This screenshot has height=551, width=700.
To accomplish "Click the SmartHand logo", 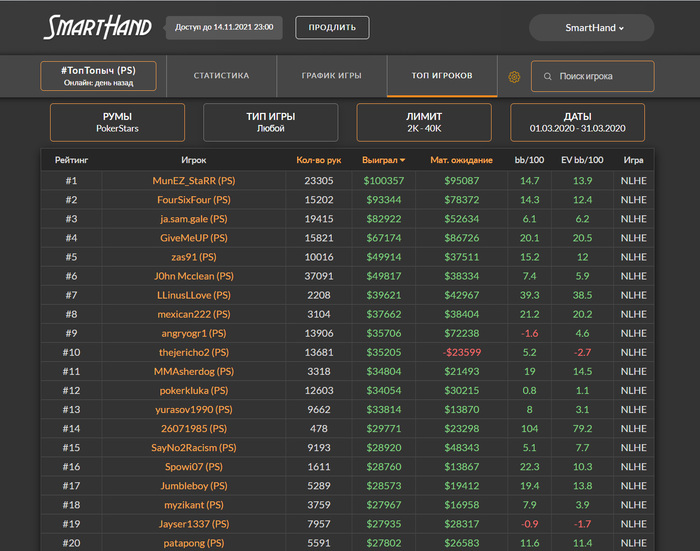I will pyautogui.click(x=98, y=27).
